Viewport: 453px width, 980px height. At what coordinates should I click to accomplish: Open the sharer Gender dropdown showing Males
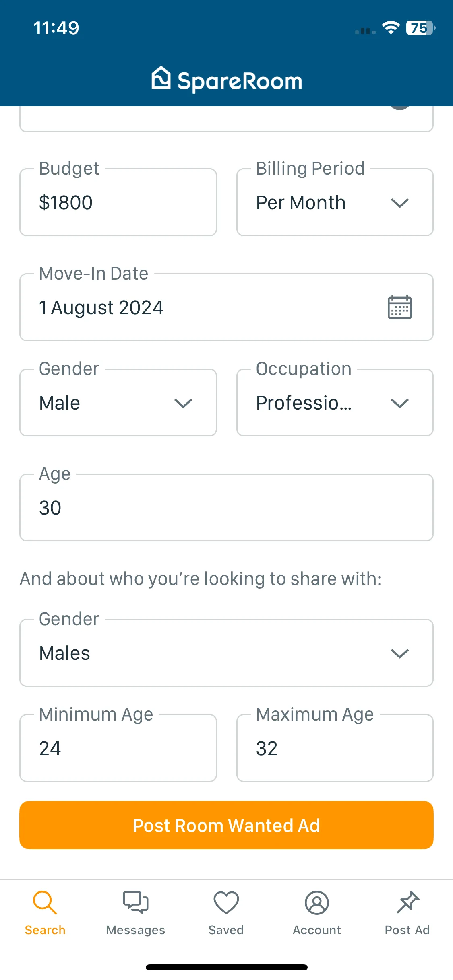pyautogui.click(x=226, y=653)
